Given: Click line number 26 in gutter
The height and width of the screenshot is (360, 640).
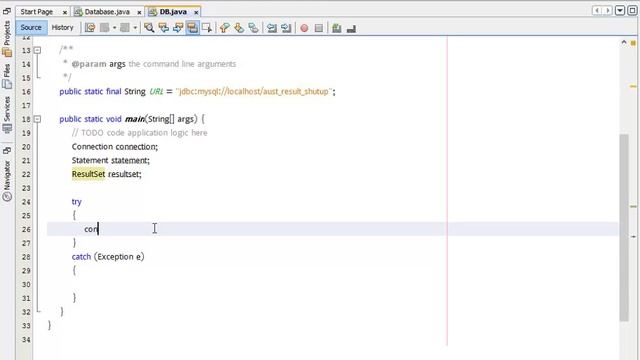Looking at the screenshot, I should click(x=26, y=229).
